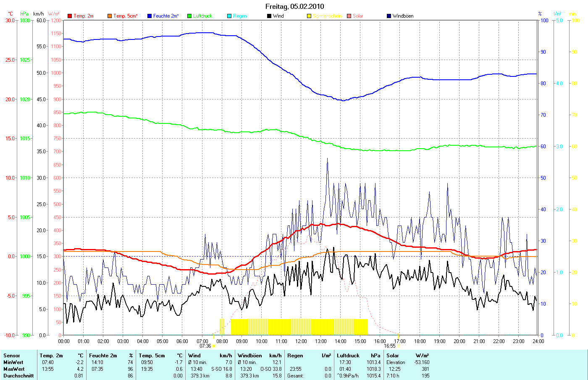Click the sunset marker at 16:55

[x=398, y=346]
